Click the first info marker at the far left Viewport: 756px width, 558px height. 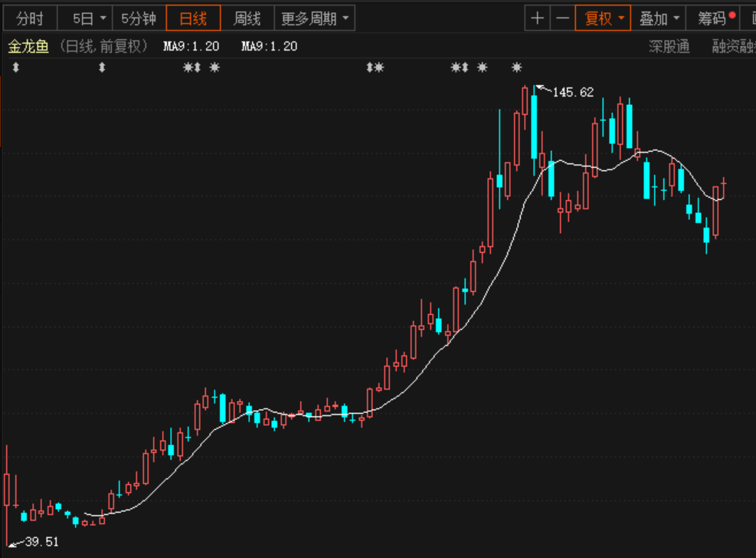tap(16, 67)
